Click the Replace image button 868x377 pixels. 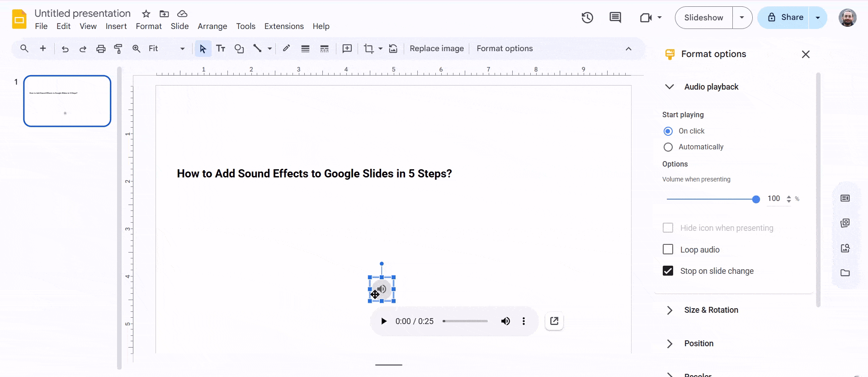436,49
